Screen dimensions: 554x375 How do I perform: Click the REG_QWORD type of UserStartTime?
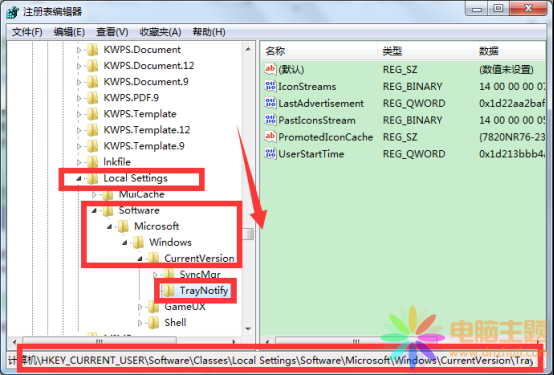click(x=414, y=154)
